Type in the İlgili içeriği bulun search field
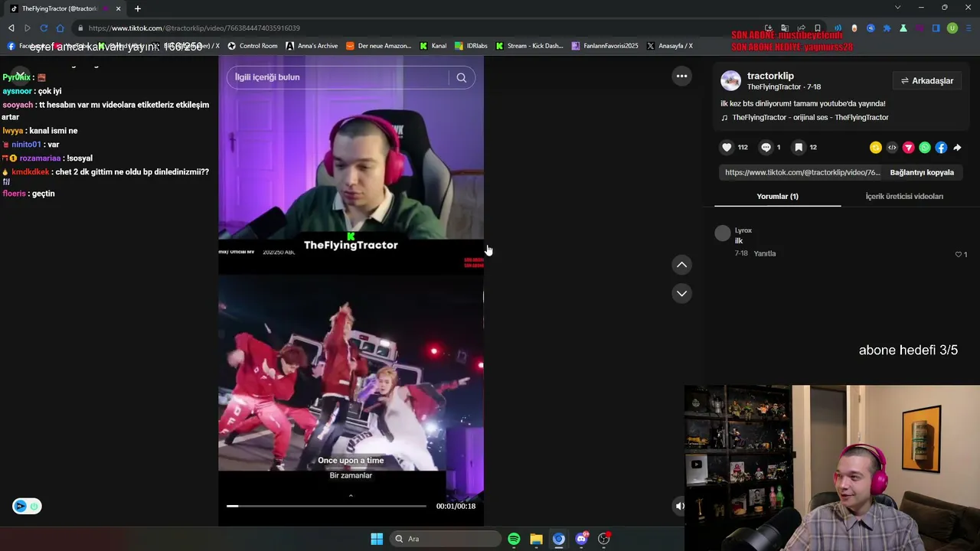 (x=341, y=77)
